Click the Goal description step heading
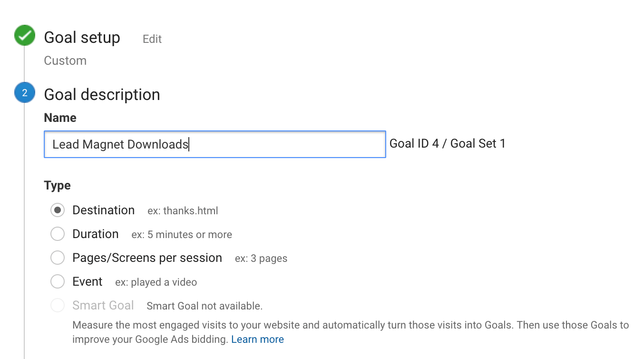The width and height of the screenshot is (644, 359). (x=102, y=94)
